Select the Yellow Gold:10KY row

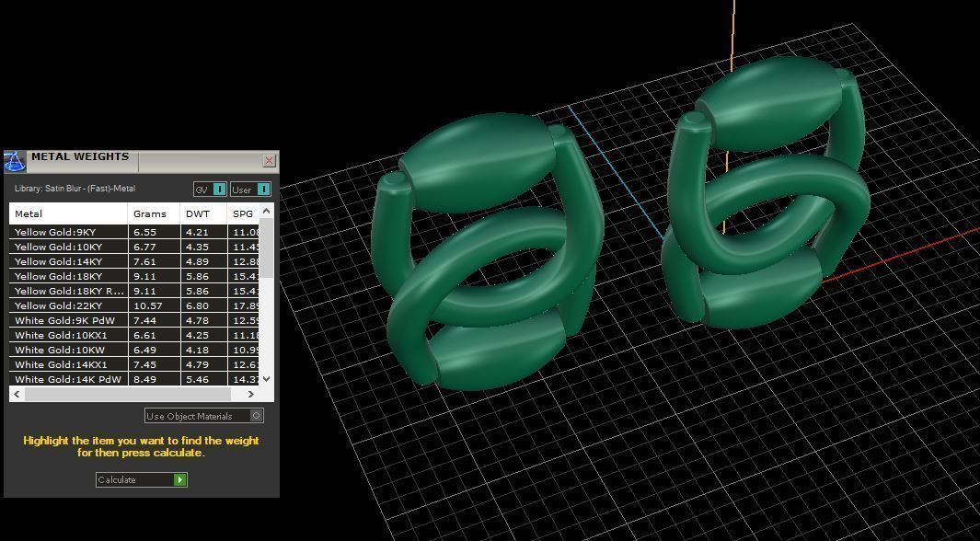(134, 247)
